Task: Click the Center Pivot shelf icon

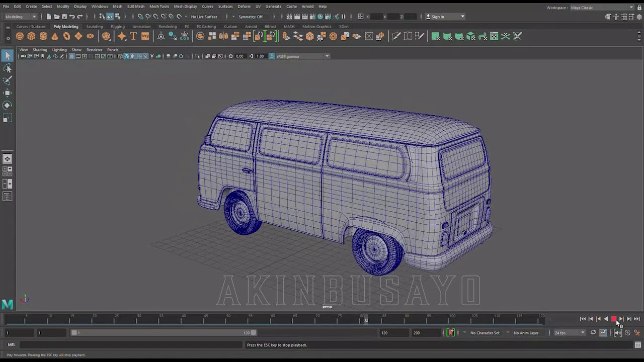Action: [161, 36]
